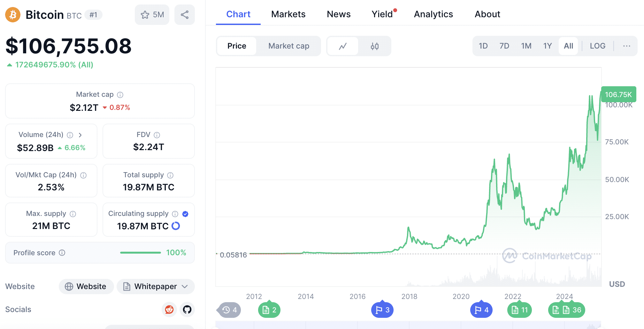644x329 pixels.
Task: Expand the Whitepaper dropdown
Action: [156, 287]
